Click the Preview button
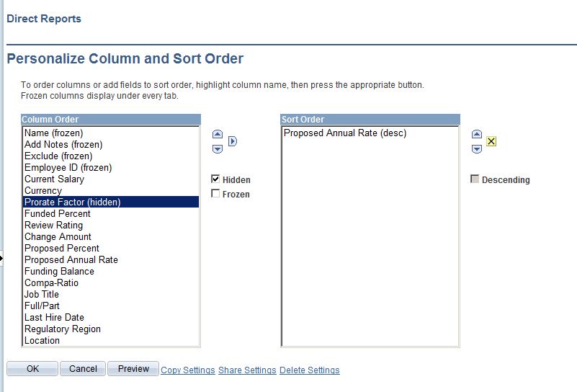The height and width of the screenshot is (392, 577). (x=133, y=369)
